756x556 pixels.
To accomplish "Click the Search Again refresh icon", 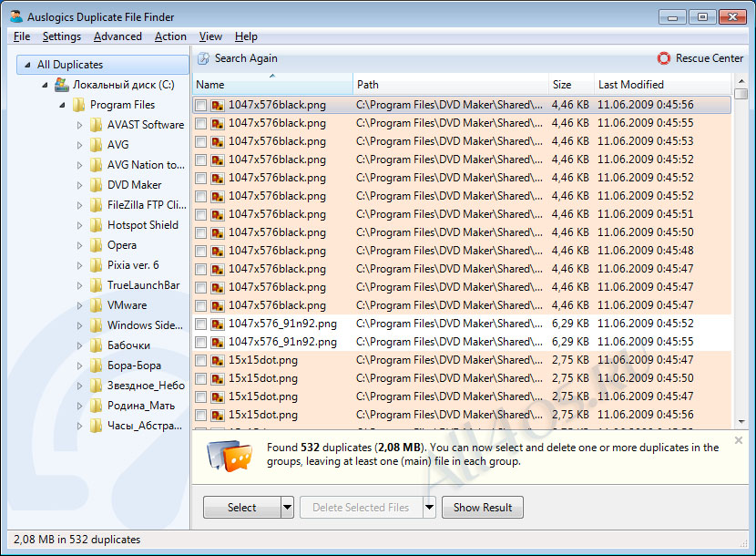I will point(203,58).
